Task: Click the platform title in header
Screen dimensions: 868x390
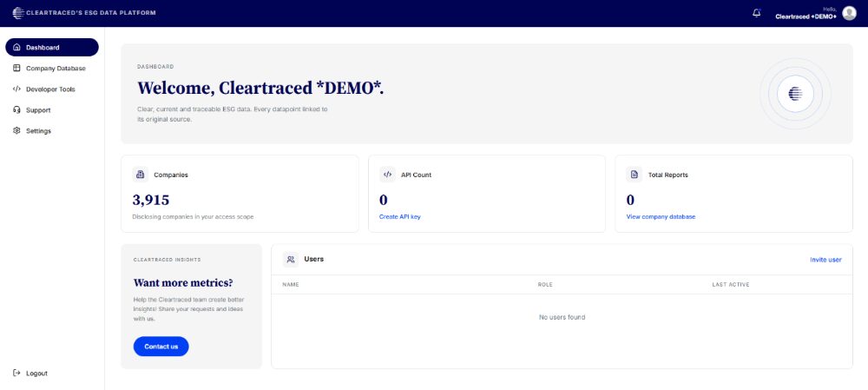Action: pyautogui.click(x=91, y=13)
